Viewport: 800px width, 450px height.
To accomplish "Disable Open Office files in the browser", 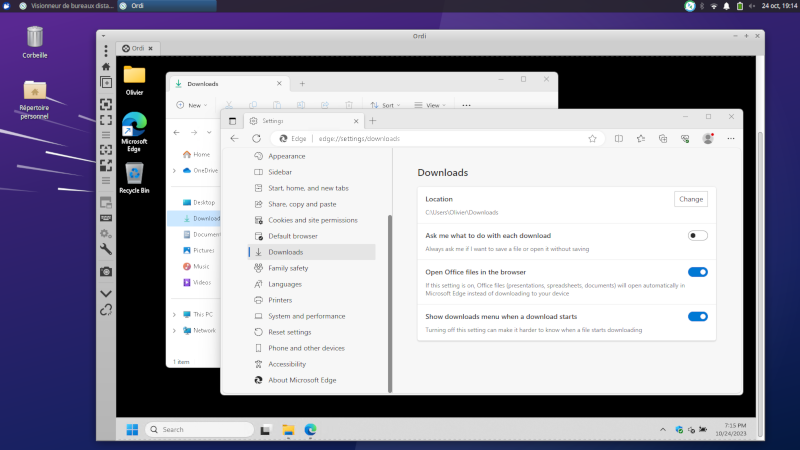I will point(697,271).
